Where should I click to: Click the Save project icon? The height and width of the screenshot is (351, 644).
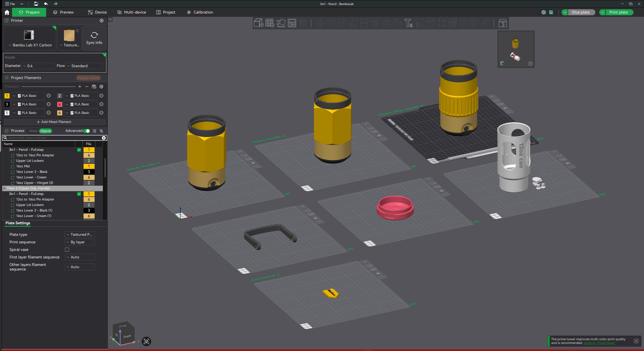[x=36, y=4]
